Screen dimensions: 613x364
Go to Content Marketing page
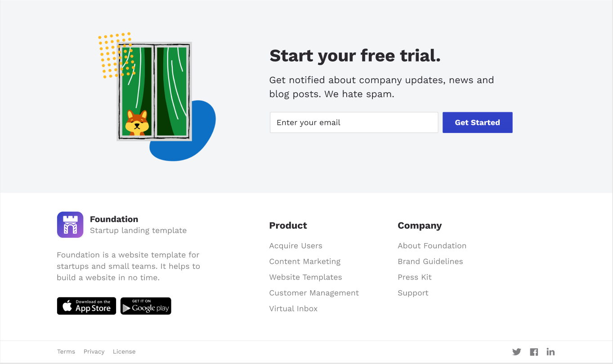pyautogui.click(x=305, y=262)
